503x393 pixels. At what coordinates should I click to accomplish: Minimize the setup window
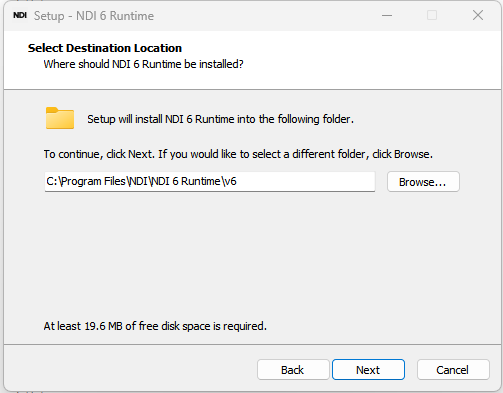click(387, 15)
